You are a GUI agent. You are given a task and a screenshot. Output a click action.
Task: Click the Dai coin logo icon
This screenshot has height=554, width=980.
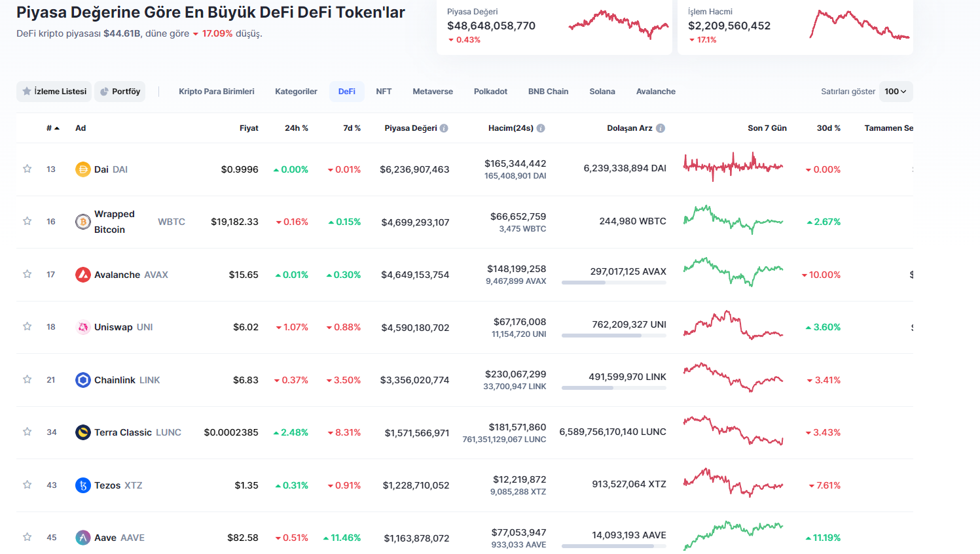(x=83, y=169)
